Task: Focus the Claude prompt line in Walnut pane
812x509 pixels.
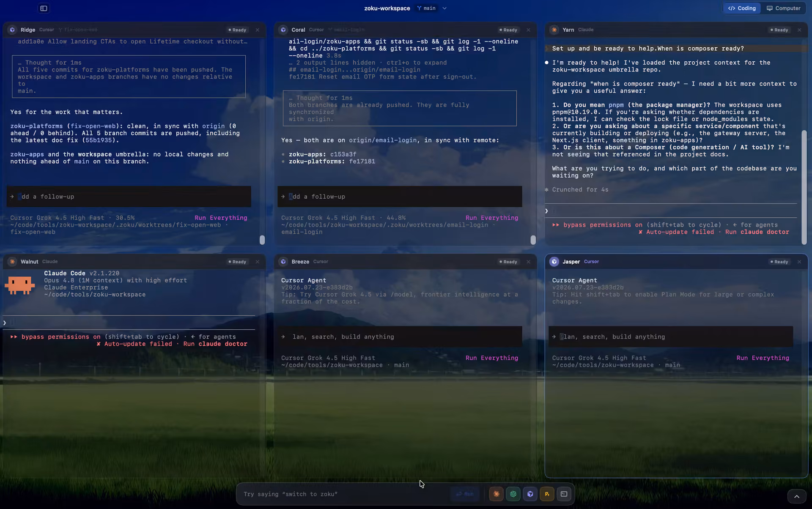Action: (129, 323)
